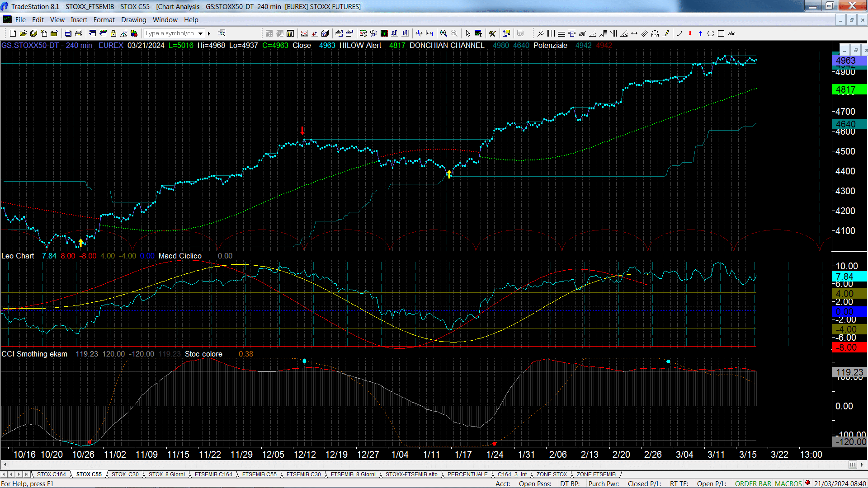Jump to first workspace tab

pos(4,474)
